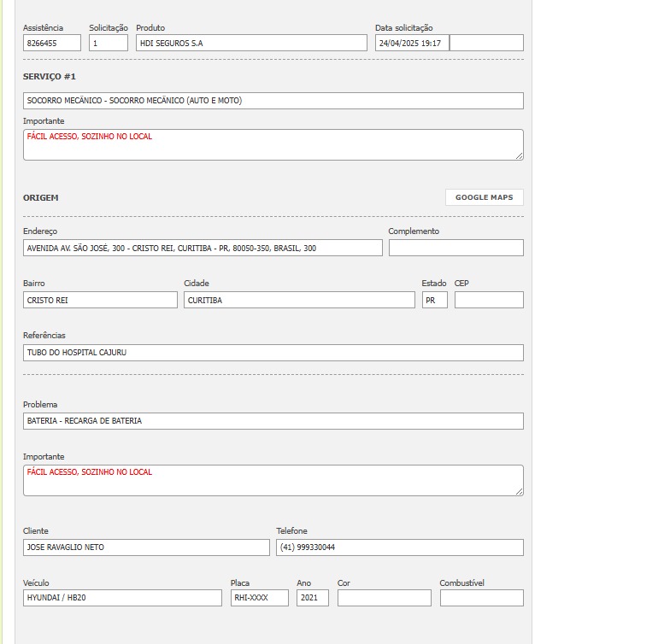Click the Estado field showing PR

pos(434,300)
